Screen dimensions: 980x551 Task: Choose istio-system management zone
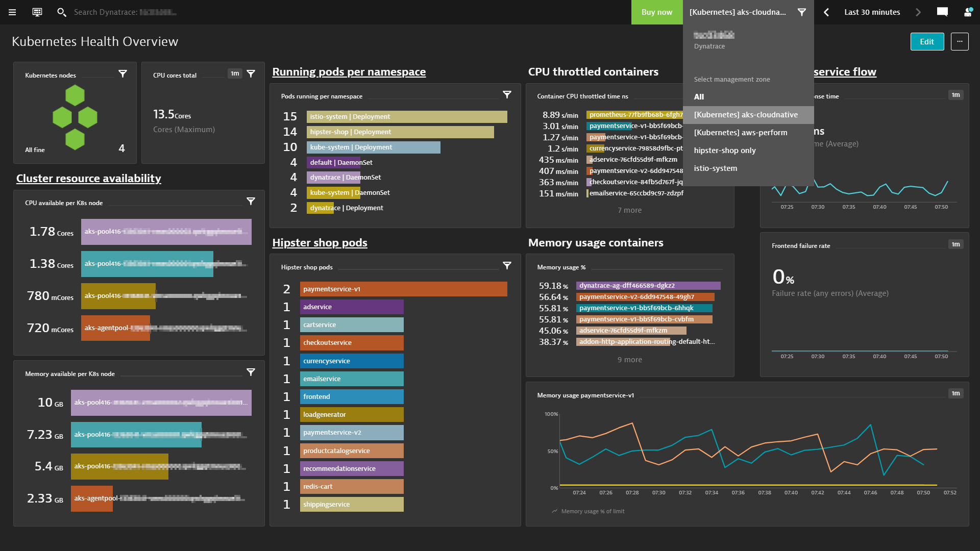(x=748, y=168)
